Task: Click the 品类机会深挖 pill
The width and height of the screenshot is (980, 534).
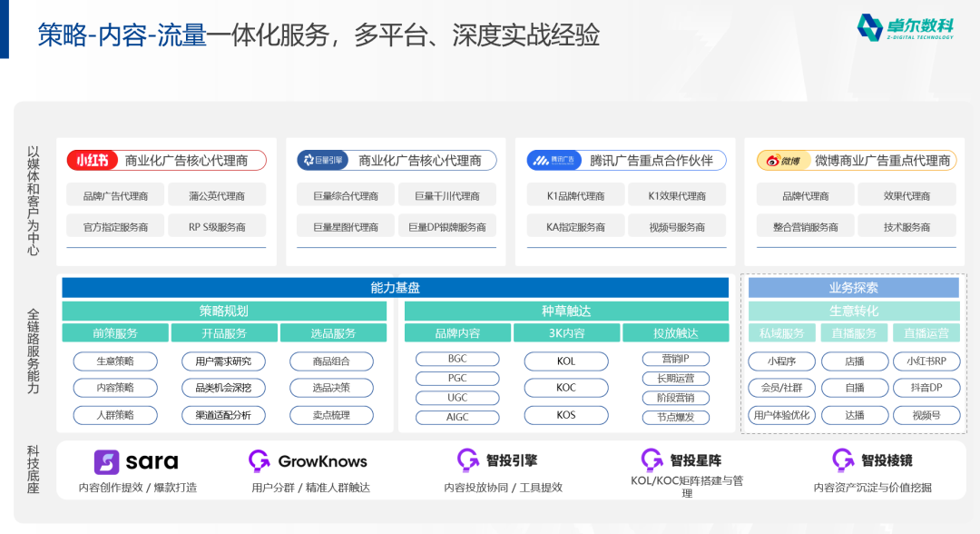Action: pyautogui.click(x=223, y=388)
